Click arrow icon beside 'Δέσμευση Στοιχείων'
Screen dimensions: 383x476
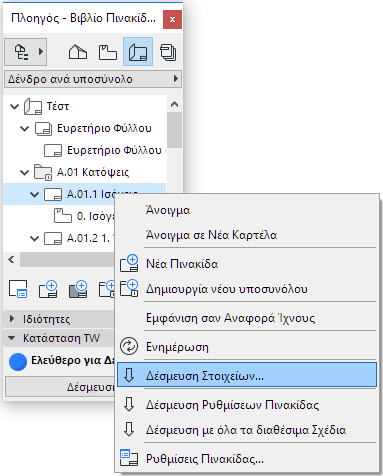129,375
